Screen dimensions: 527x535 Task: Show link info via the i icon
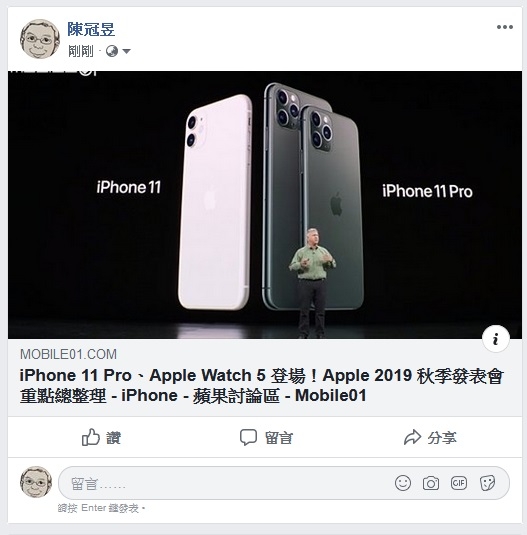coord(496,338)
